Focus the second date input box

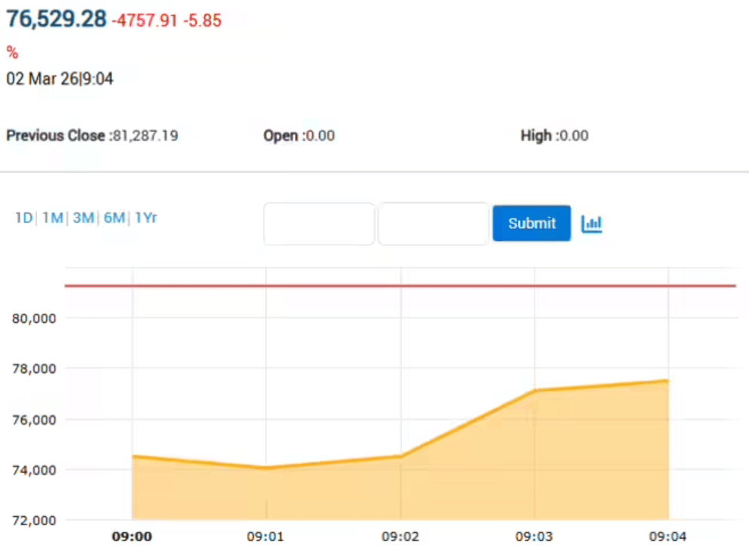[x=433, y=224]
